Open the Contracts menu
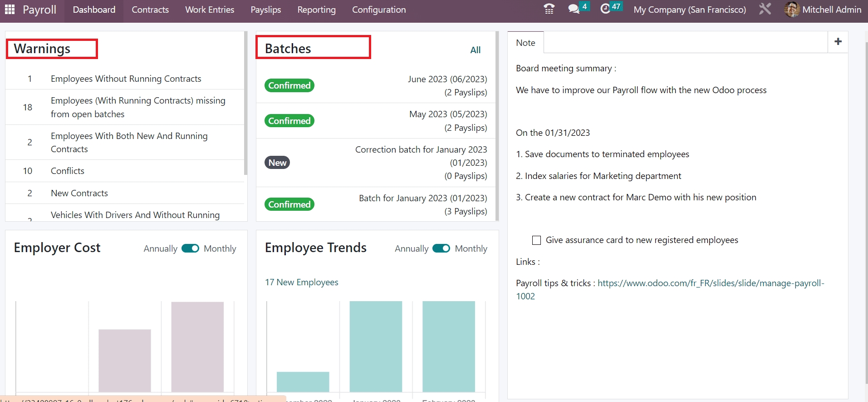The width and height of the screenshot is (868, 402). tap(150, 10)
